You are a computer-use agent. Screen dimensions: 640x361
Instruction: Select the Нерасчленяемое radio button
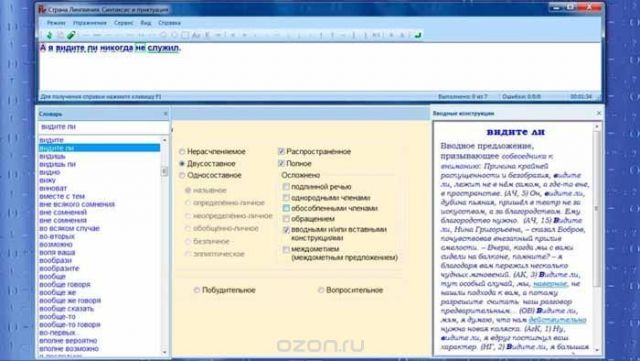pyautogui.click(x=182, y=152)
